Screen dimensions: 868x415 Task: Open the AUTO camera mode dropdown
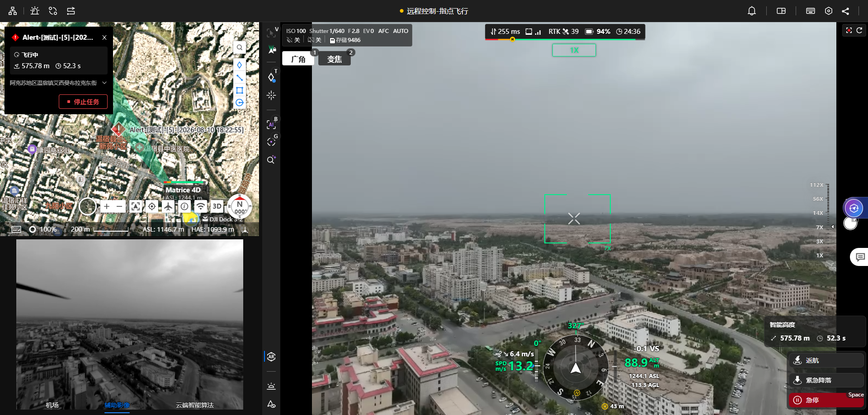coord(401,31)
